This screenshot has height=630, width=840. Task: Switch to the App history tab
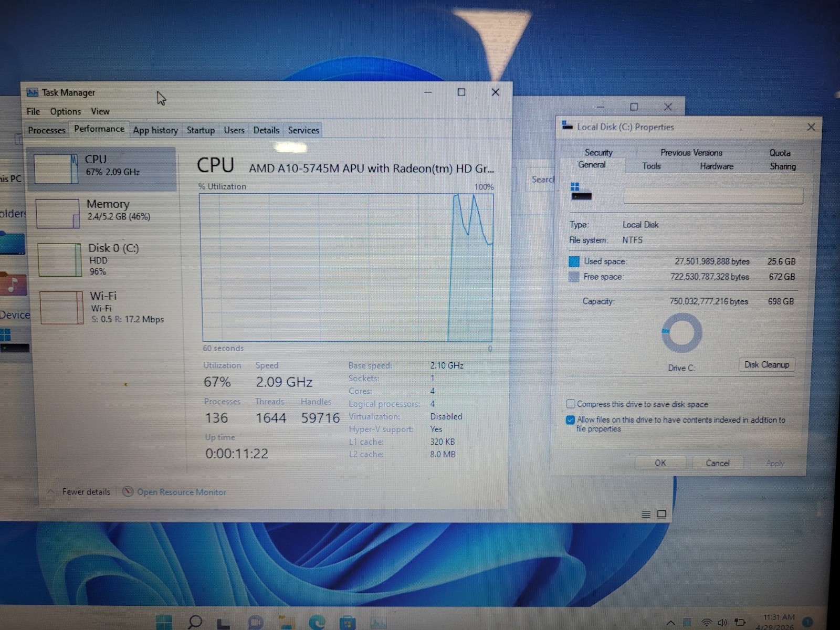(155, 130)
